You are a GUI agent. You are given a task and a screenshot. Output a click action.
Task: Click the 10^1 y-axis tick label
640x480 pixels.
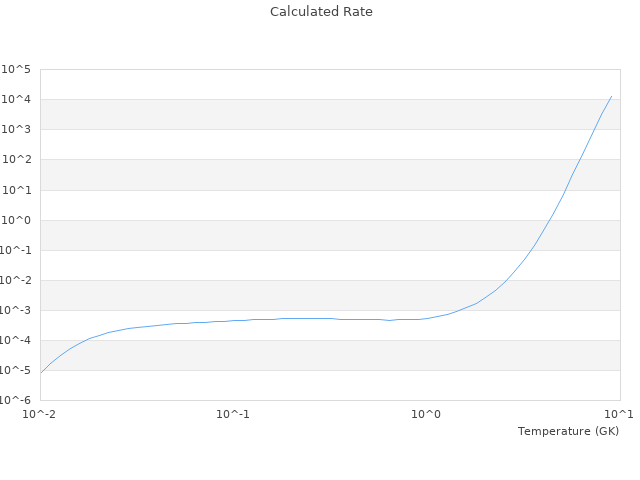(x=17, y=190)
